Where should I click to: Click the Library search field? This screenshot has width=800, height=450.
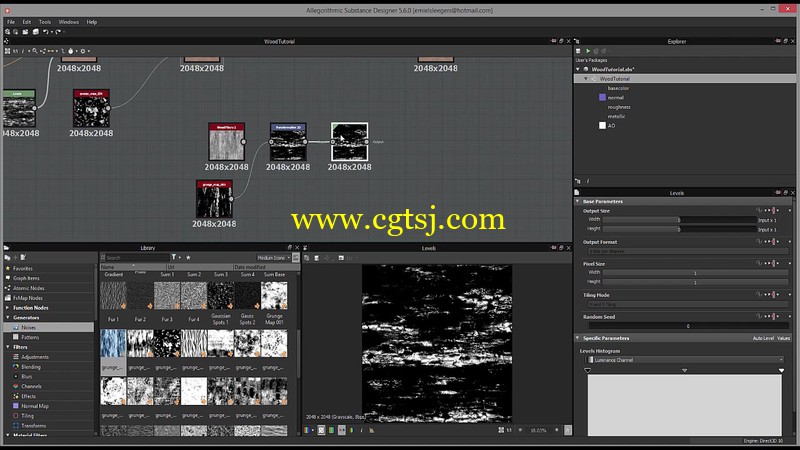135,258
